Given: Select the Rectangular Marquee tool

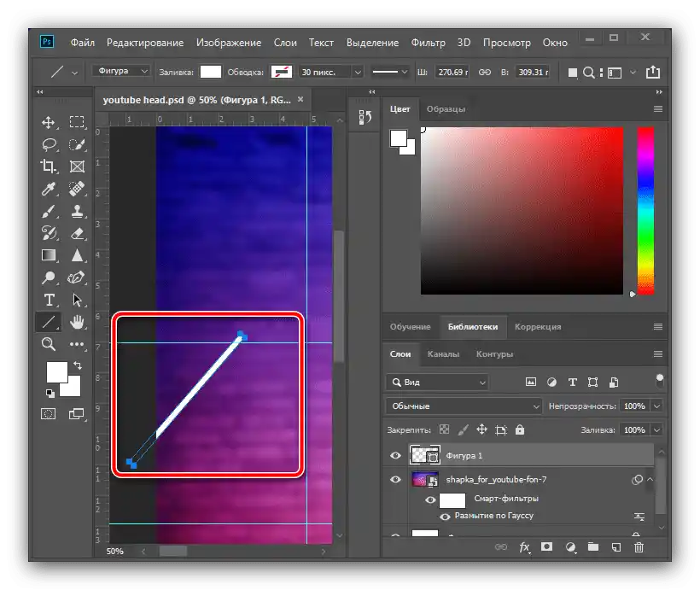Looking at the screenshot, I should coord(77,122).
